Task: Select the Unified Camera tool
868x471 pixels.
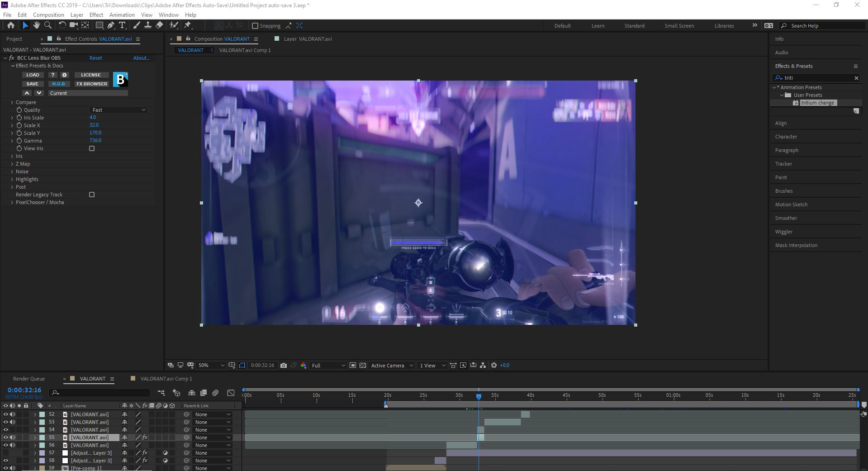Action: pos(73,25)
